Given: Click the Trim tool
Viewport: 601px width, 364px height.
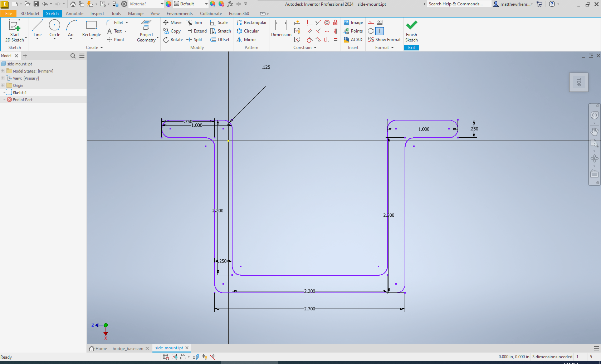Looking at the screenshot, I should coord(195,23).
